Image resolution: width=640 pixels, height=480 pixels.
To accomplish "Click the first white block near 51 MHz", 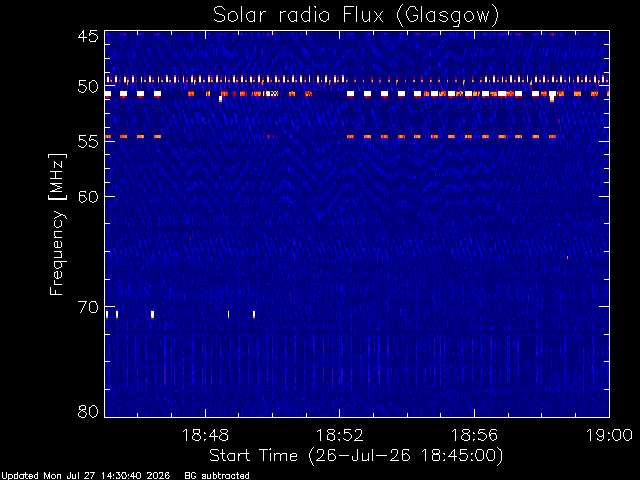I will coord(108,94).
